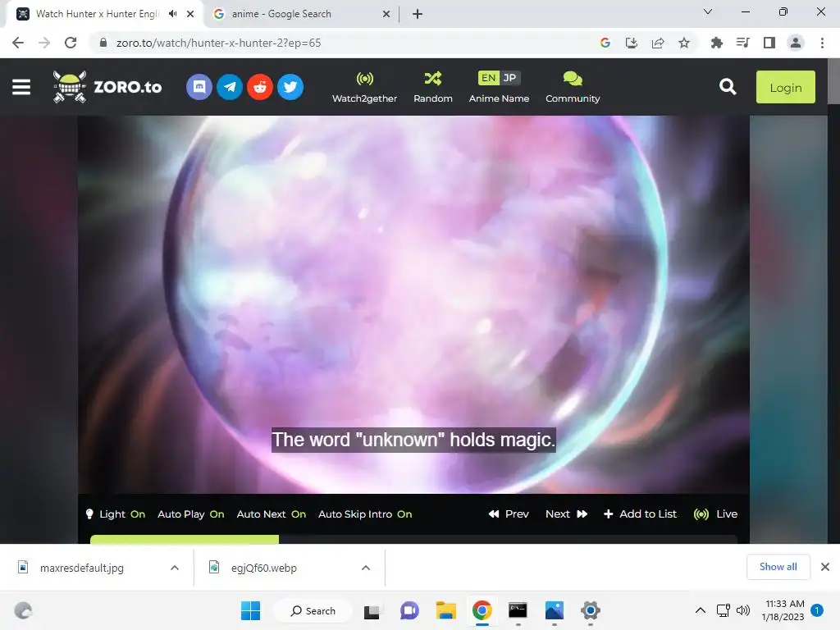
Task: Open Watch2gether in site header
Action: click(x=364, y=87)
